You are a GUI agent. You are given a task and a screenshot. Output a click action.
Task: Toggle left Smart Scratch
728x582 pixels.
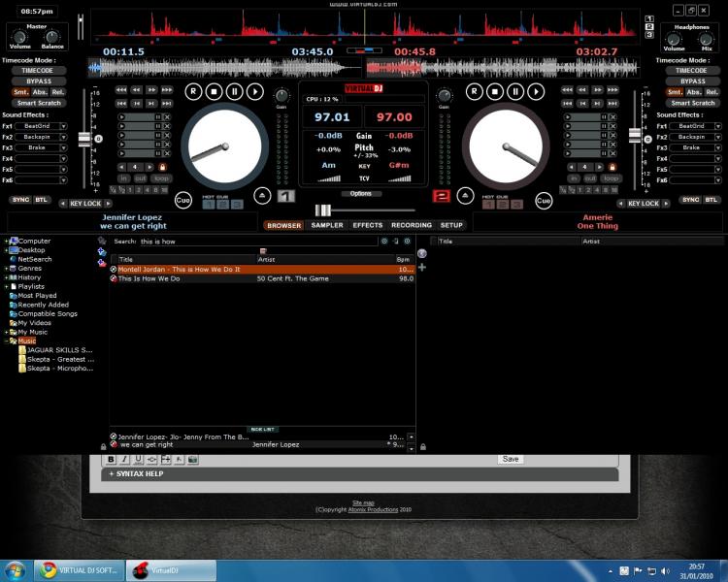coord(39,103)
